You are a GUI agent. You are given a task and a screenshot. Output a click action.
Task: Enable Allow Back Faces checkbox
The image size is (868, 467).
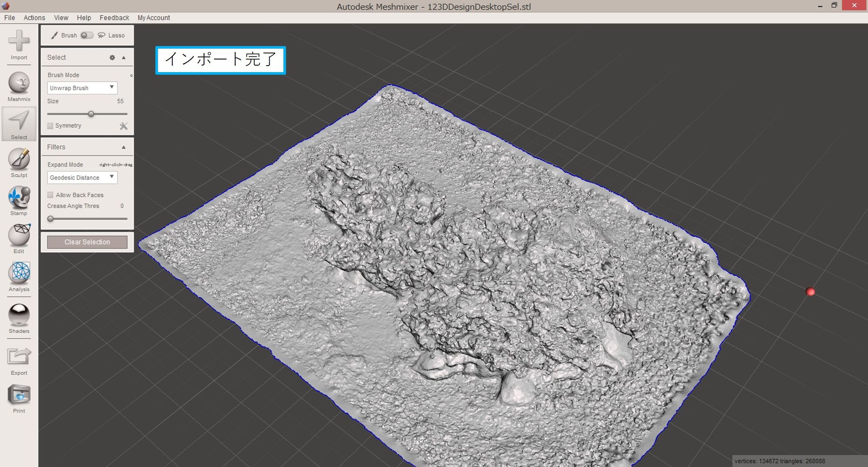51,195
